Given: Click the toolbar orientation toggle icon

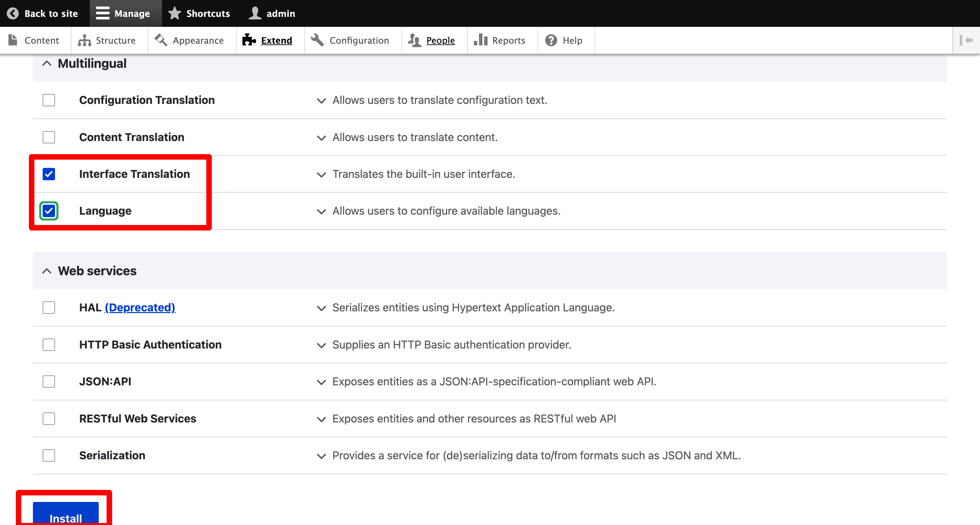Looking at the screenshot, I should tap(966, 40).
